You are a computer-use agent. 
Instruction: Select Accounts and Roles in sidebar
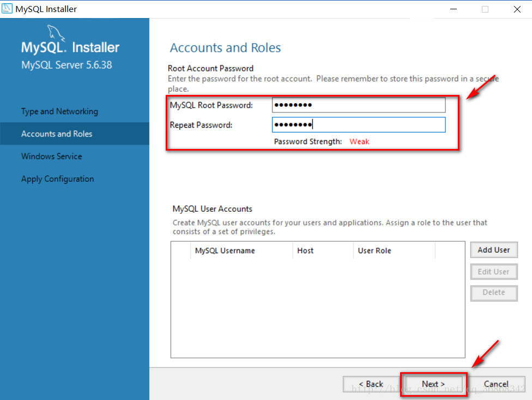coord(57,134)
